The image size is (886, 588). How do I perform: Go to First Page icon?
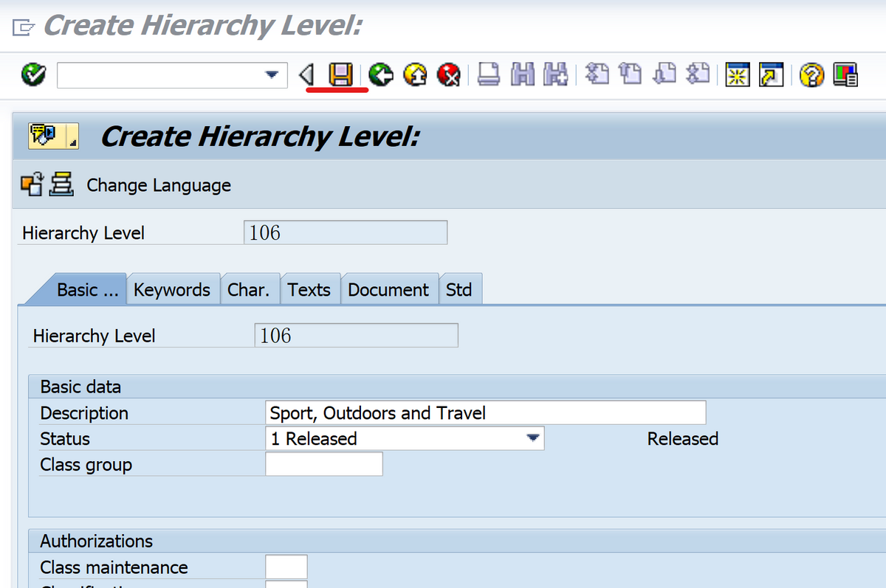597,75
